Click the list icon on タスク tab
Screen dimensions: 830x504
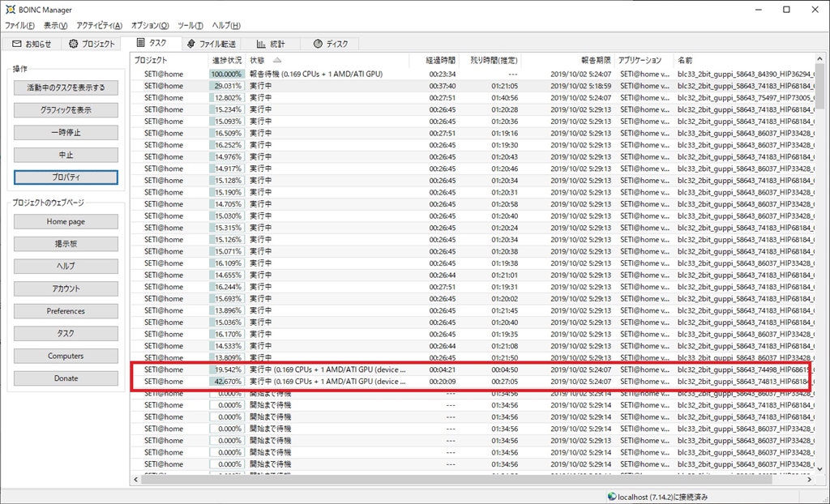[140, 43]
